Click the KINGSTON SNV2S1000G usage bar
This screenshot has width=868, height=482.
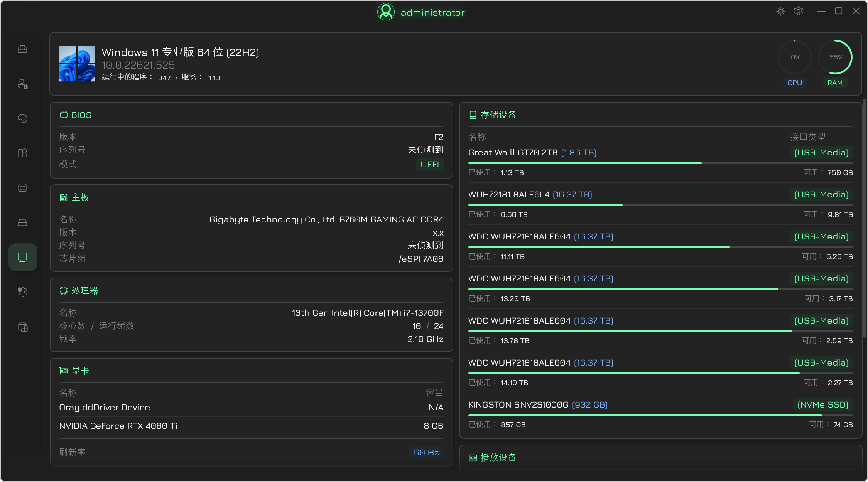pos(660,415)
